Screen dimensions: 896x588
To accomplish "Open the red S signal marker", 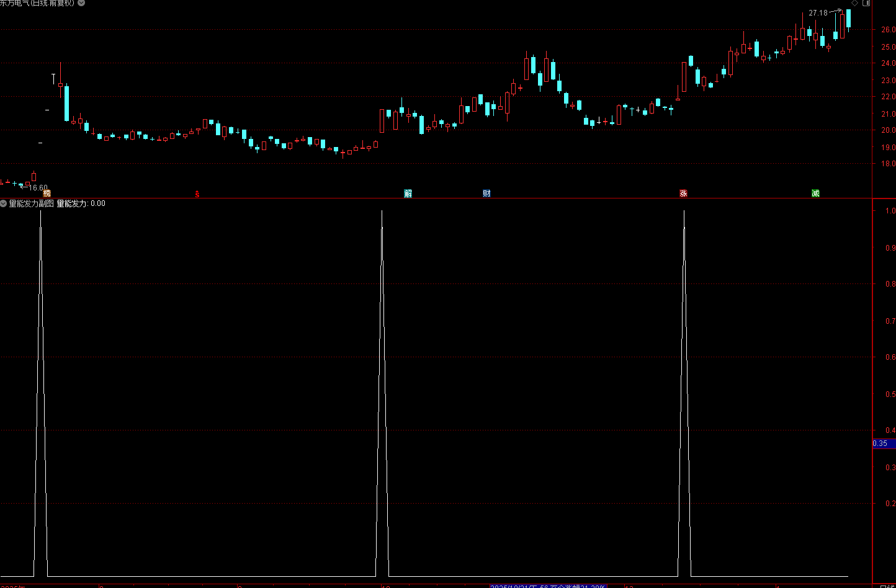I will pyautogui.click(x=198, y=194).
